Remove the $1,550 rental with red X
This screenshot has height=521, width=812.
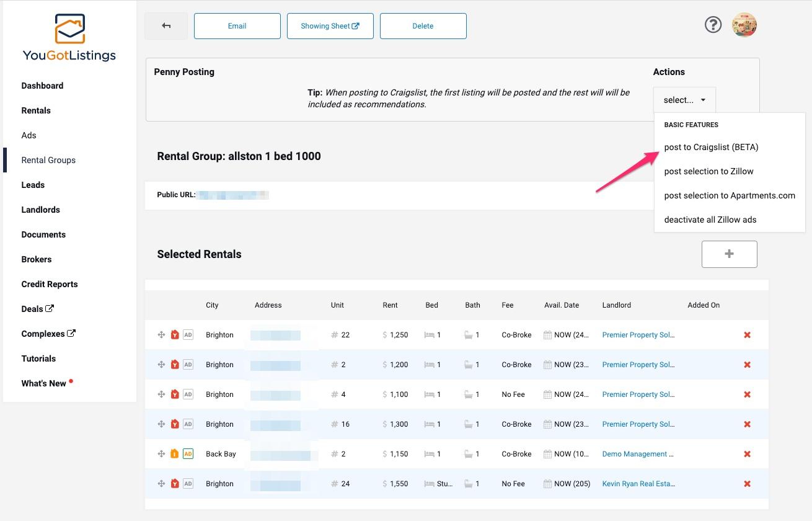747,484
